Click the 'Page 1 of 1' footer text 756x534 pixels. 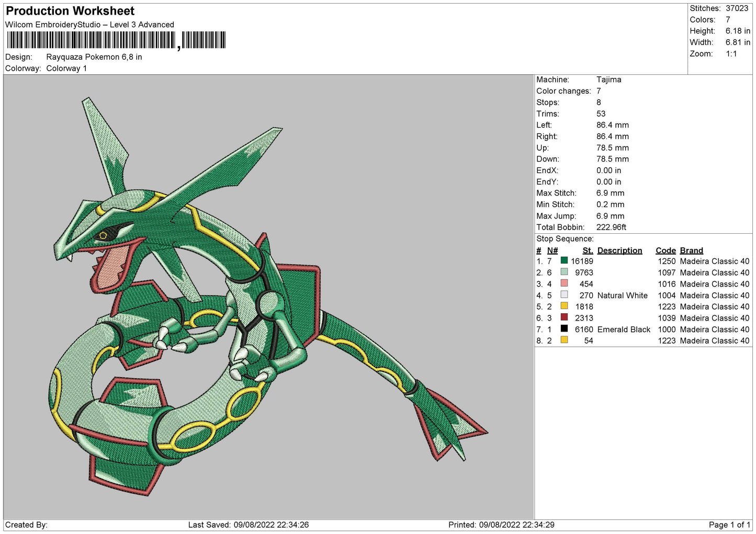(x=729, y=525)
